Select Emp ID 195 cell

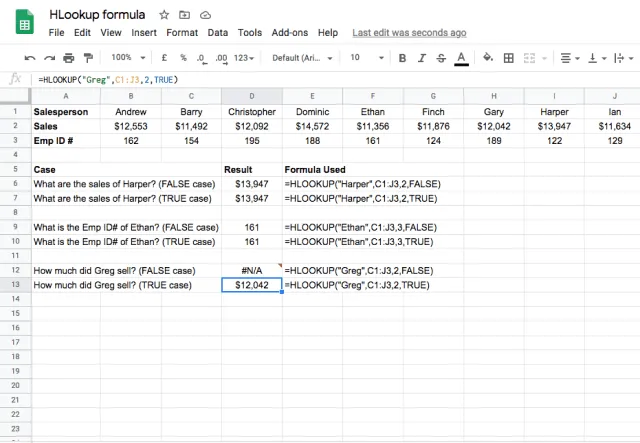(252, 141)
